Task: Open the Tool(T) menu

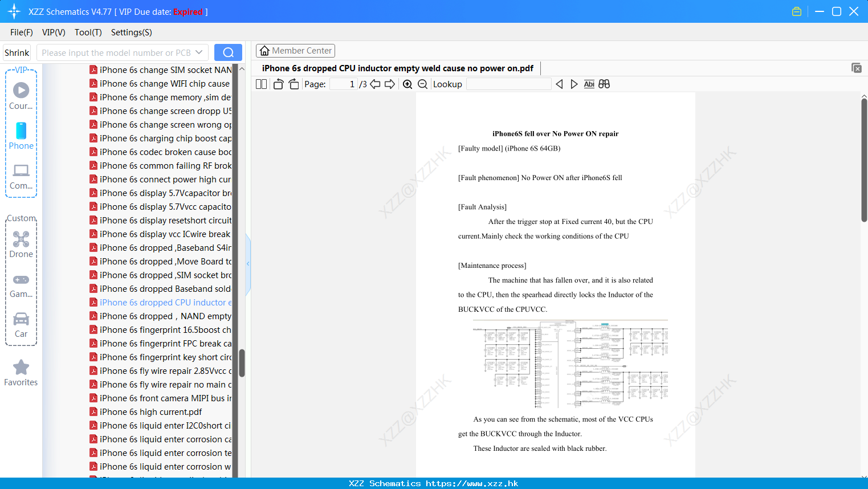Action: pos(88,32)
